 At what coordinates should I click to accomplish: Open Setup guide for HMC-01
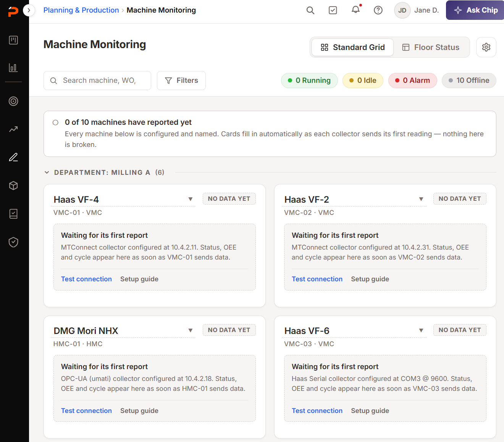tap(139, 411)
